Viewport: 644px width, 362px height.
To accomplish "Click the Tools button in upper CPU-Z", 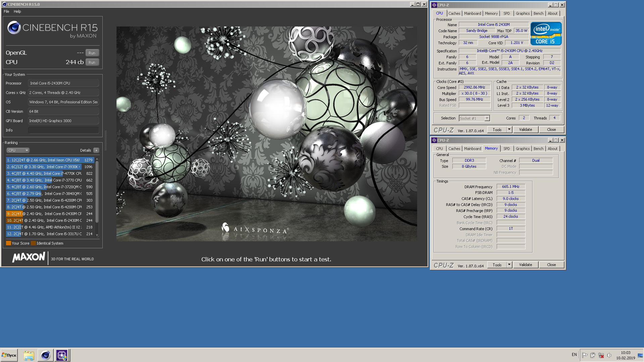I will 497,130.
